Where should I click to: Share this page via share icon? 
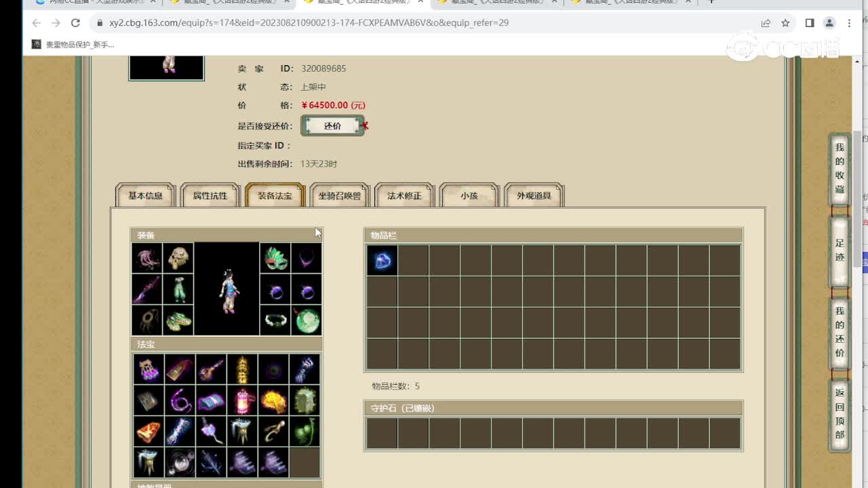[x=766, y=23]
